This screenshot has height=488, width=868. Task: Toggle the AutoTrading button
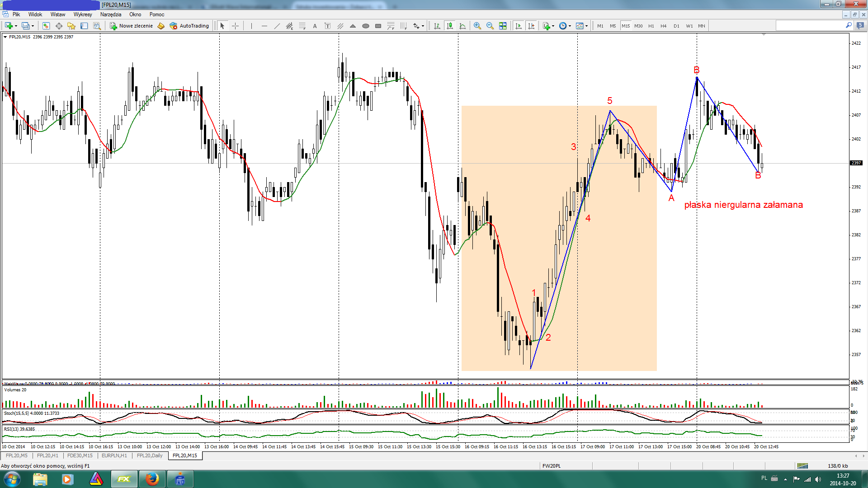(189, 26)
